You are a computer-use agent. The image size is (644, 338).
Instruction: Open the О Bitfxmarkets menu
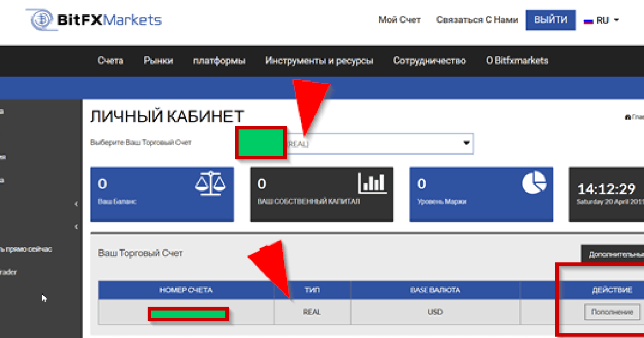(x=517, y=61)
